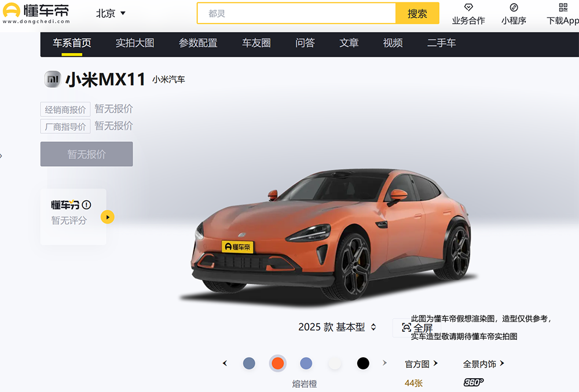Go to the 二手车 tab
This screenshot has height=392, width=579.
pos(441,43)
